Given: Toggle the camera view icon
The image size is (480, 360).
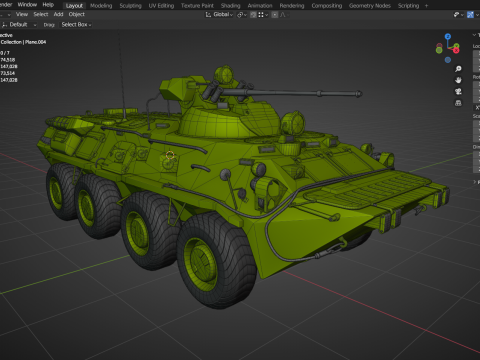Looking at the screenshot, I should (x=458, y=91).
